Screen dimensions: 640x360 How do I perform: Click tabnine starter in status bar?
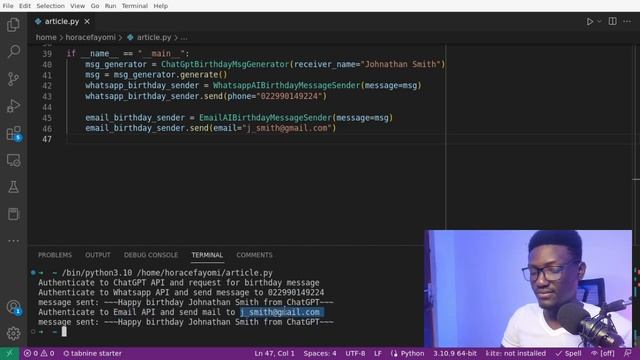tap(92, 353)
